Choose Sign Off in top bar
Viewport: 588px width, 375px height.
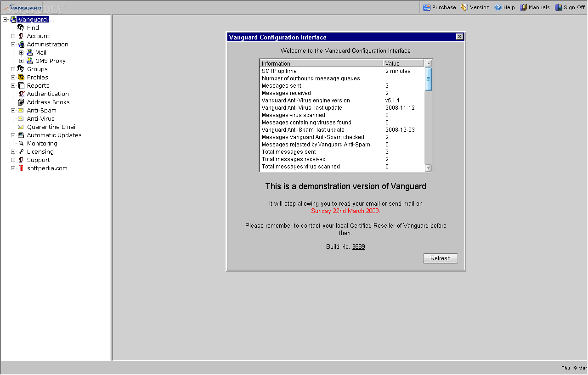(x=570, y=7)
